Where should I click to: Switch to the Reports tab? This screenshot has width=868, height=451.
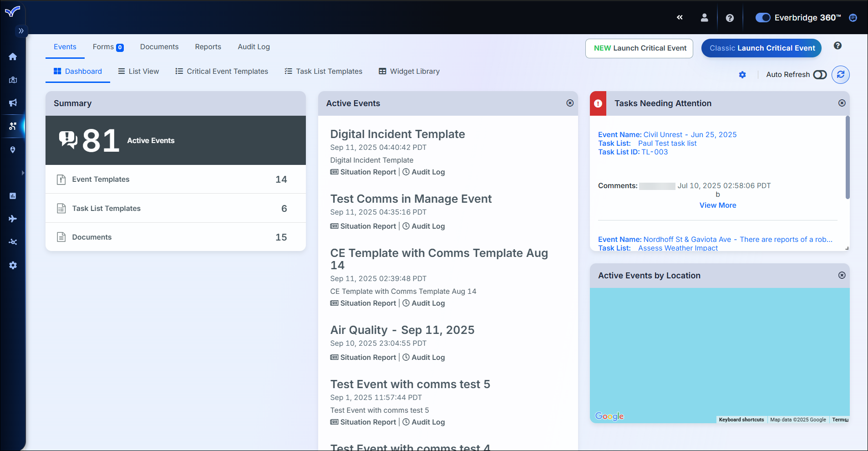208,47
